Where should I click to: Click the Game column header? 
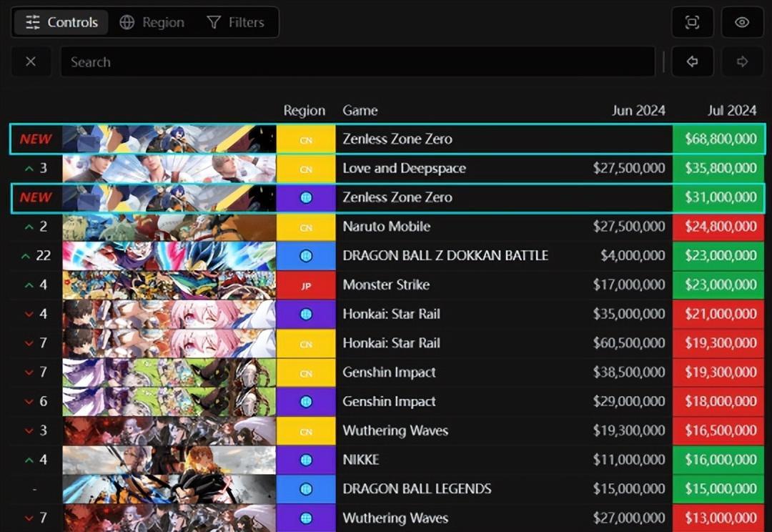coord(360,110)
